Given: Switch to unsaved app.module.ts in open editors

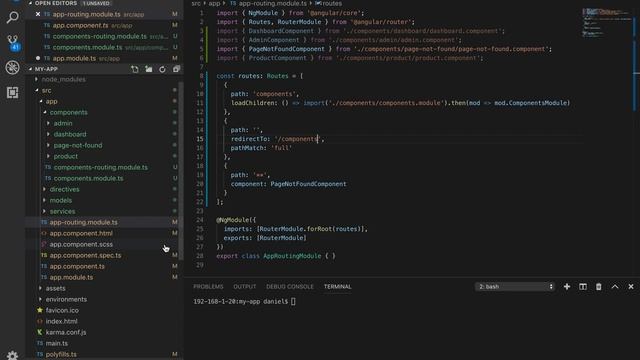Looking at the screenshot, I should pos(74,58).
